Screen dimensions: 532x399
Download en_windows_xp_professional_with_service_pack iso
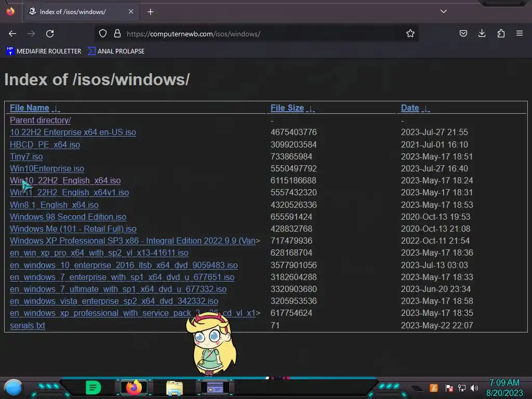(132, 313)
